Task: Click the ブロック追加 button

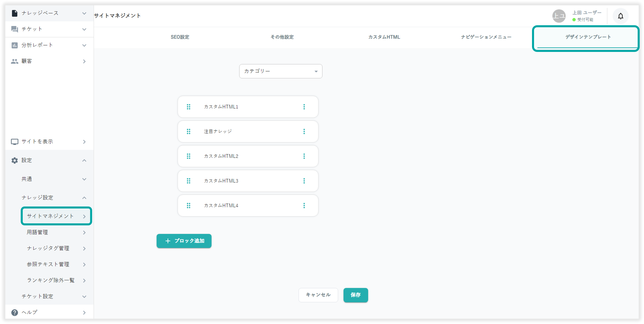Action: [x=184, y=241]
